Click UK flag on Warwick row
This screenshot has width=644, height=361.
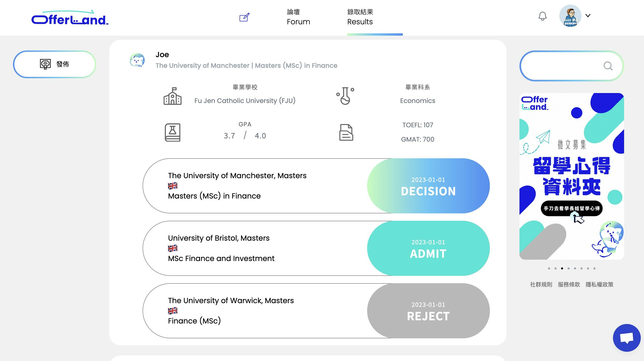(x=172, y=311)
